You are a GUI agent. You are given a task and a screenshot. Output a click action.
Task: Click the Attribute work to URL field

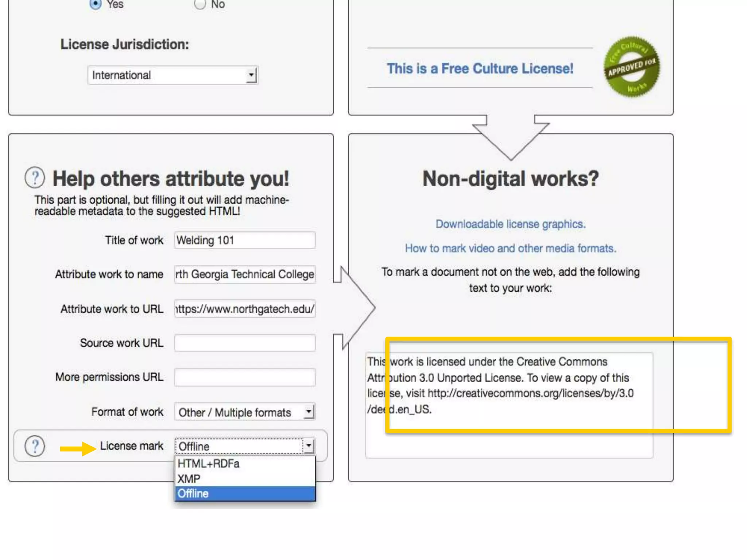click(244, 309)
